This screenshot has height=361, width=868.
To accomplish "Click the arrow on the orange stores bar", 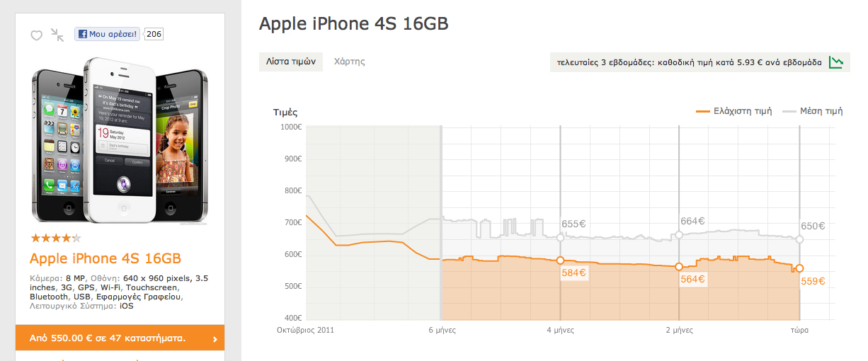I will [215, 339].
